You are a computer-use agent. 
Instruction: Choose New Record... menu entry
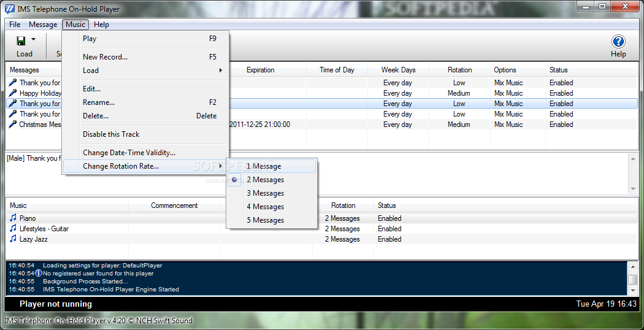click(x=146, y=57)
